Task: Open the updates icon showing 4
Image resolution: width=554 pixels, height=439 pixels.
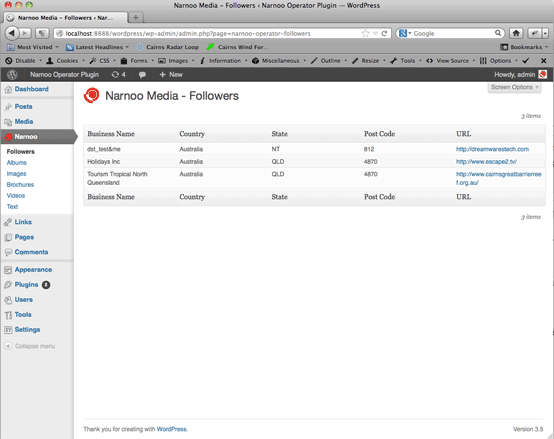Action: pyautogui.click(x=118, y=75)
